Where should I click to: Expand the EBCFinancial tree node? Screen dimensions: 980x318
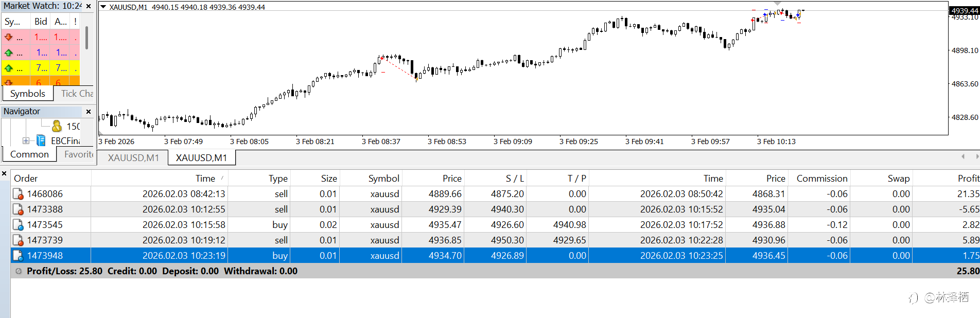(x=26, y=140)
